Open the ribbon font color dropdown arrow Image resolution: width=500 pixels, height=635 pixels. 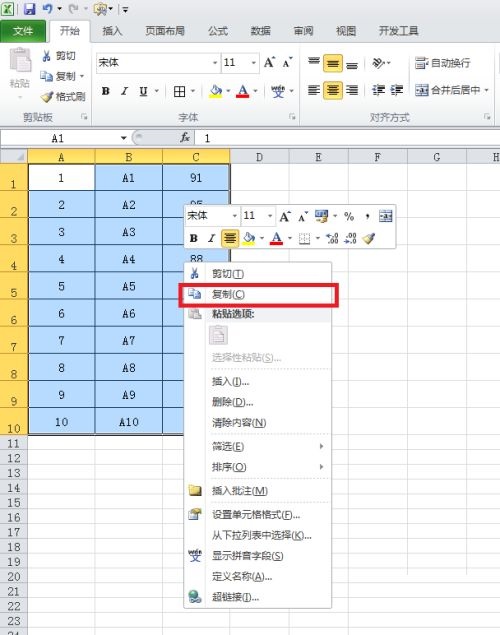[255, 91]
